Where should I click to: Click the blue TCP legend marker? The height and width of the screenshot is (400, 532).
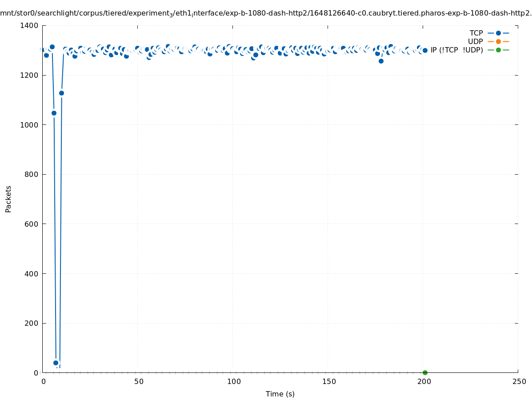498,33
